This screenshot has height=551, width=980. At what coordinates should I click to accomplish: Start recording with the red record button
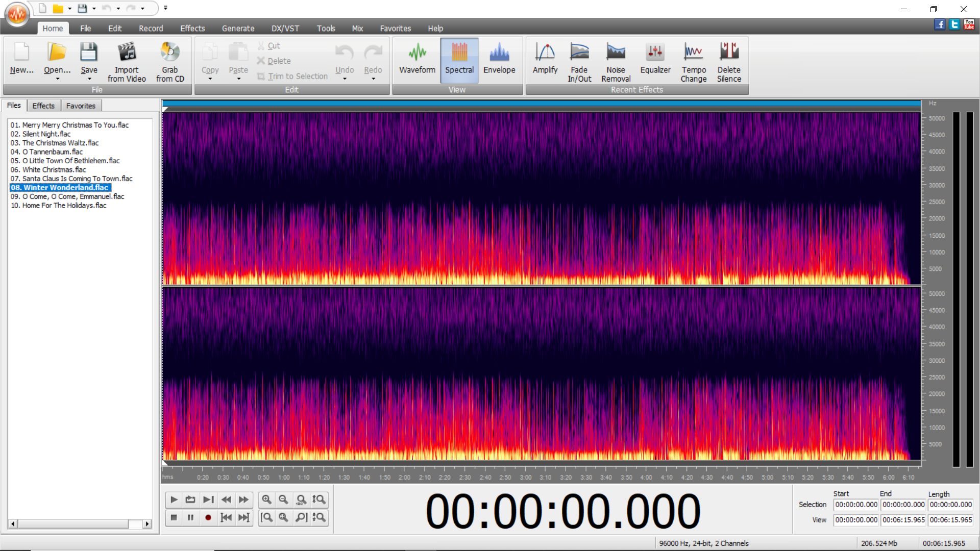(208, 517)
